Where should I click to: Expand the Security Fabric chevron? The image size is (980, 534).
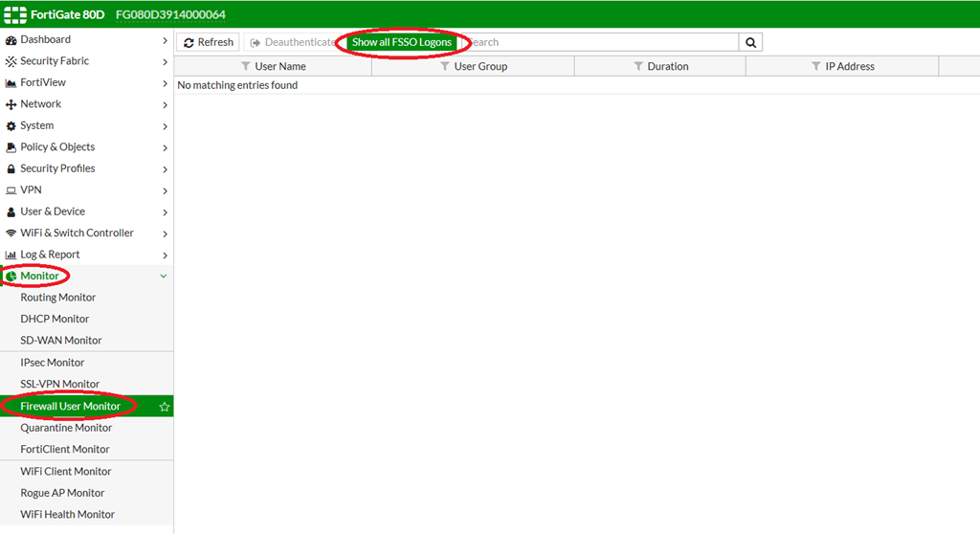click(165, 62)
